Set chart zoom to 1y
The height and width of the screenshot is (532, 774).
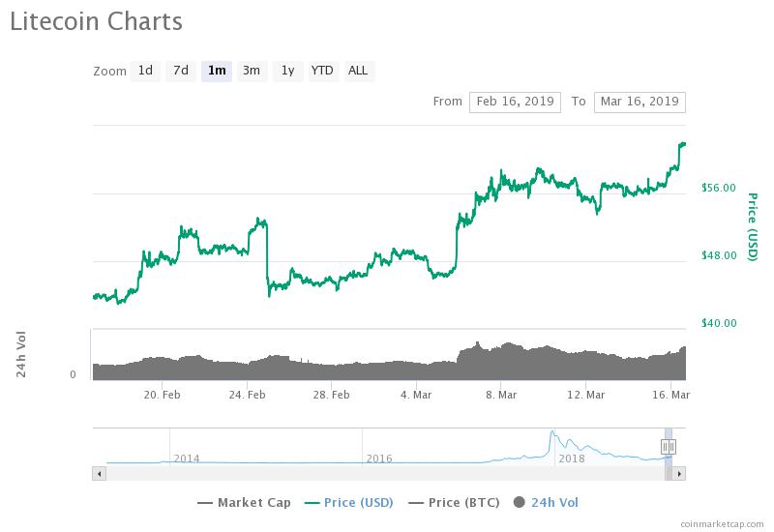click(x=286, y=71)
